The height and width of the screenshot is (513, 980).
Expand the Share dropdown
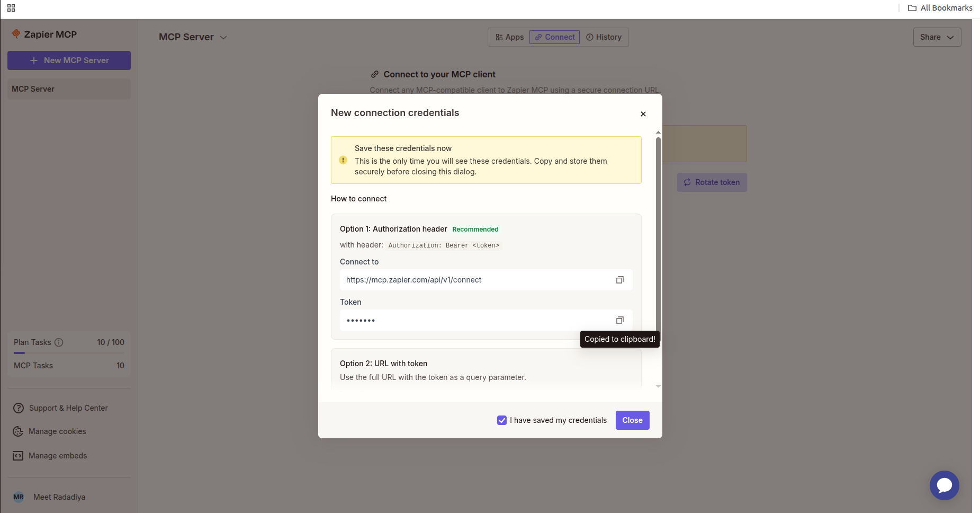937,37
